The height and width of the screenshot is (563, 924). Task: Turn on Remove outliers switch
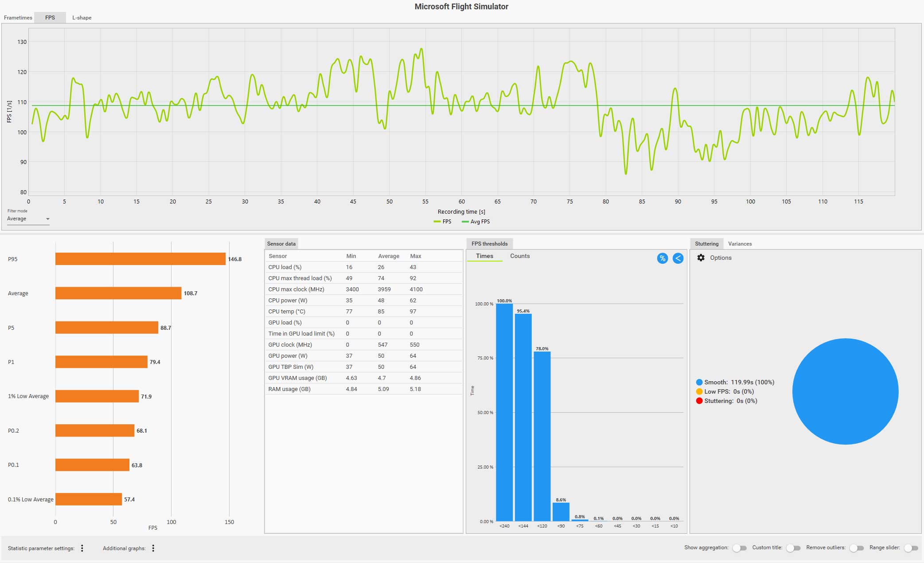pyautogui.click(x=856, y=548)
